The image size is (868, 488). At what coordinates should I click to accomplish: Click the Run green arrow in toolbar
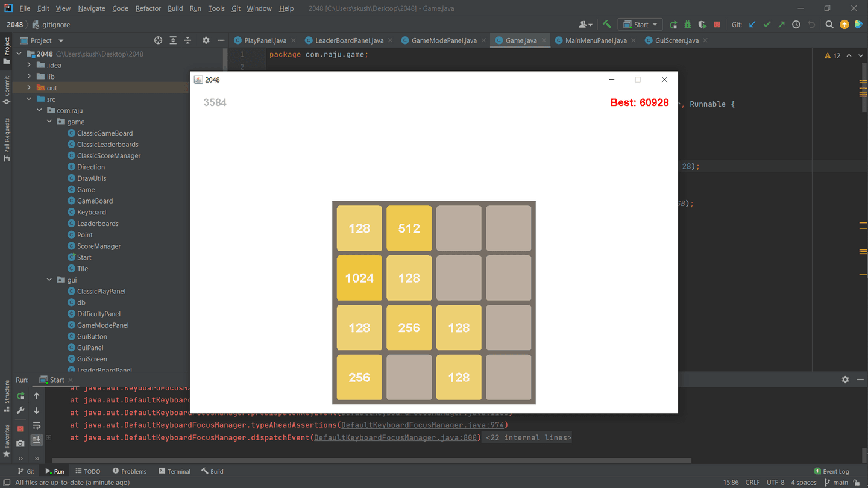coord(673,25)
